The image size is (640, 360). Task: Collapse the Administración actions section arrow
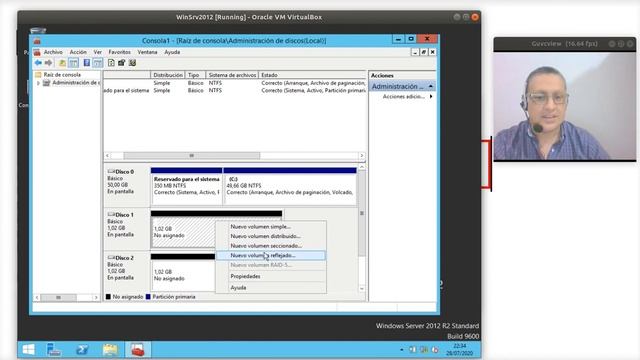[431, 87]
